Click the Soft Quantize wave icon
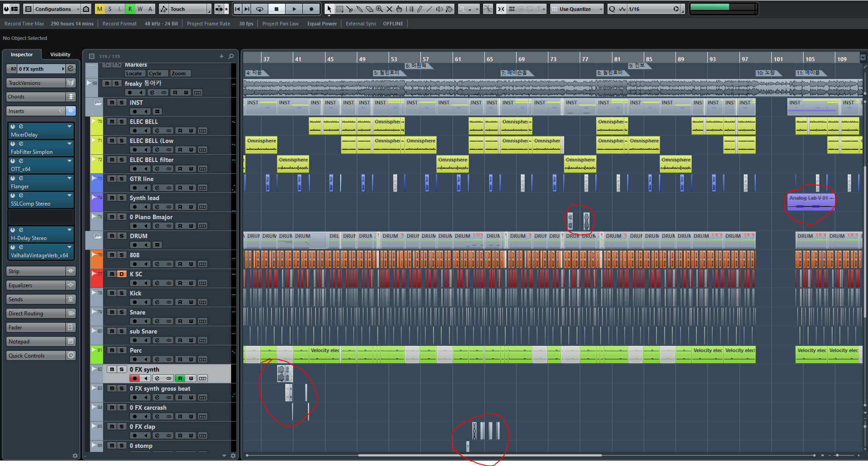Viewport: 868px width, 466px height. coord(622,9)
